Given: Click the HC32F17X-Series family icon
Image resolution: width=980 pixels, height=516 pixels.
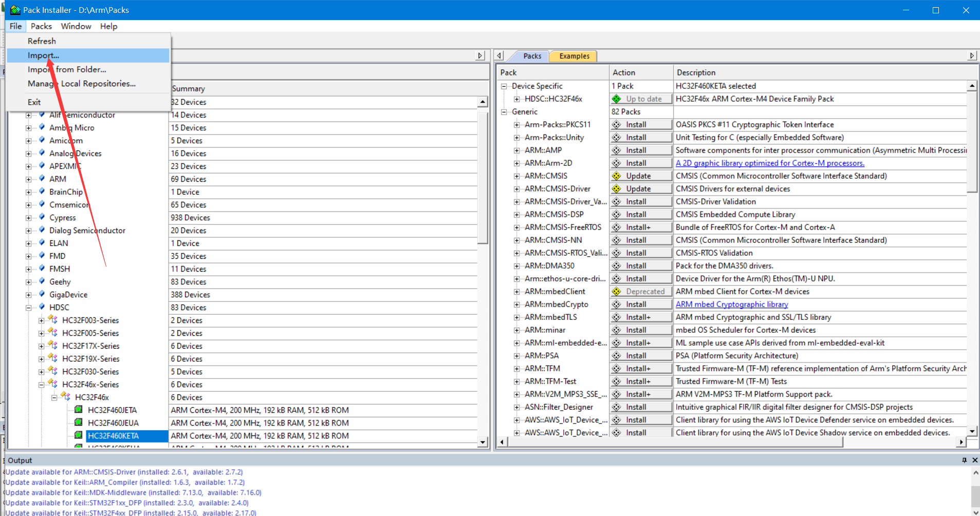Looking at the screenshot, I should click(x=53, y=345).
